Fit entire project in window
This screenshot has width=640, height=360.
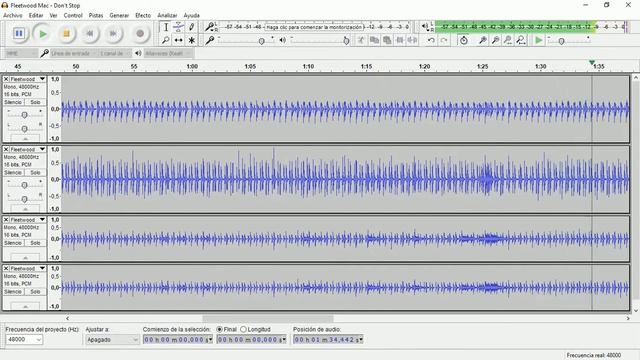coord(521,40)
